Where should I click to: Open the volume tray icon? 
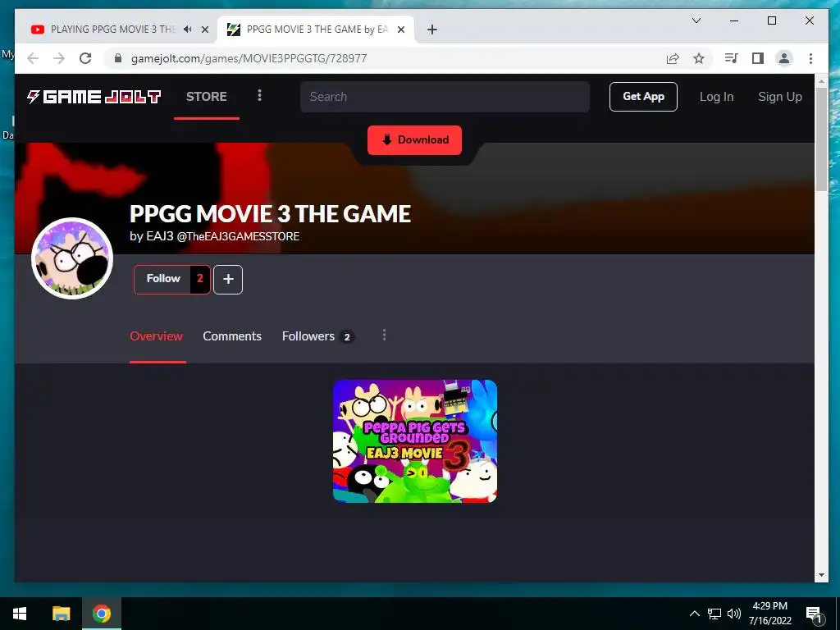(x=734, y=614)
